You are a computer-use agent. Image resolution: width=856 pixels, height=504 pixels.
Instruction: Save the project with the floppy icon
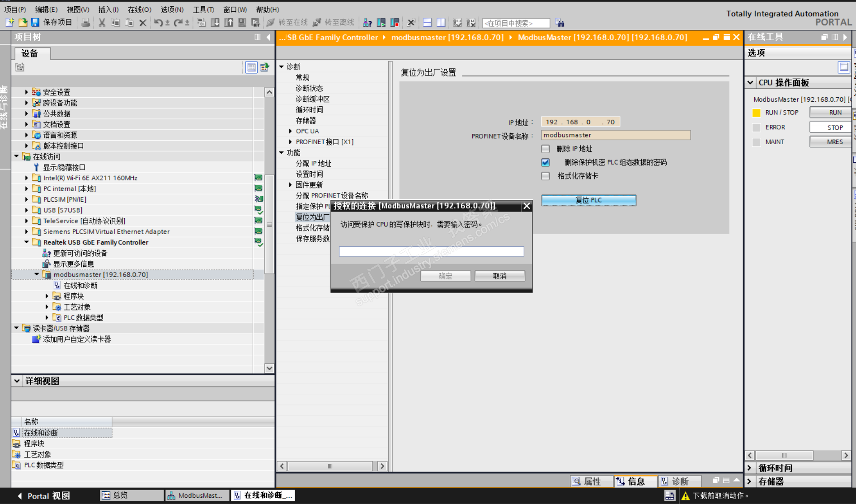[x=35, y=23]
